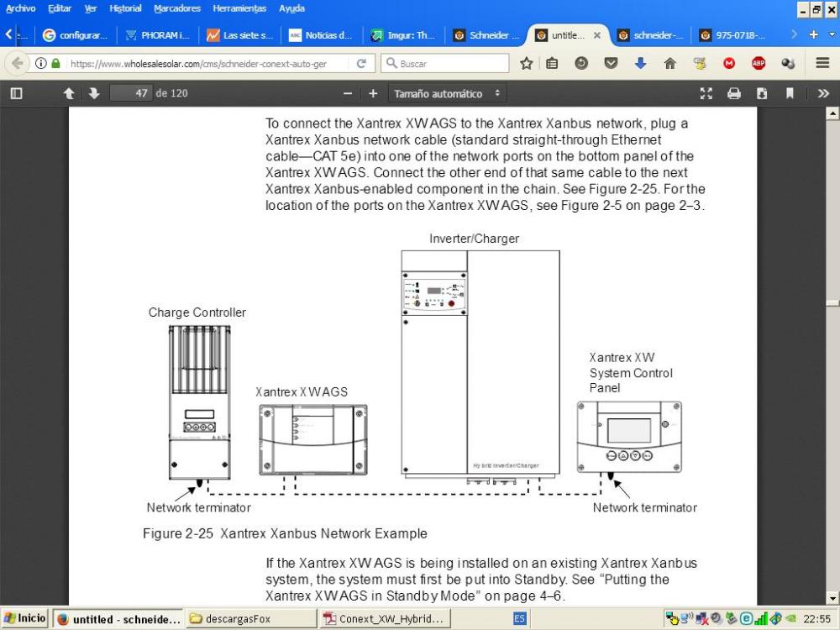This screenshot has height=630, width=840.
Task: Open the Historial menu
Action: 125,8
